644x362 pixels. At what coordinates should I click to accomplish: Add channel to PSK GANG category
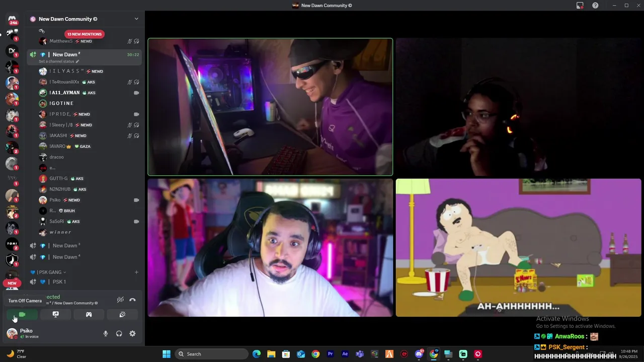click(x=136, y=272)
